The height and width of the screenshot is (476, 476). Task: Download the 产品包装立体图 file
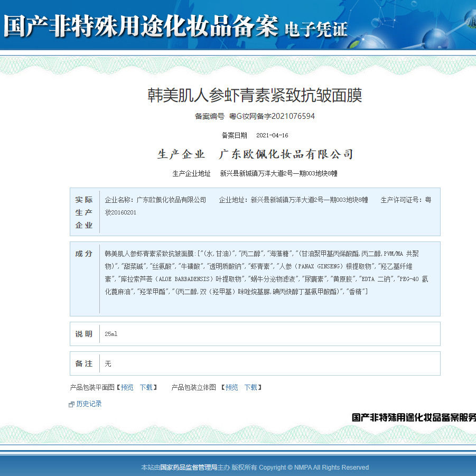coord(251,387)
